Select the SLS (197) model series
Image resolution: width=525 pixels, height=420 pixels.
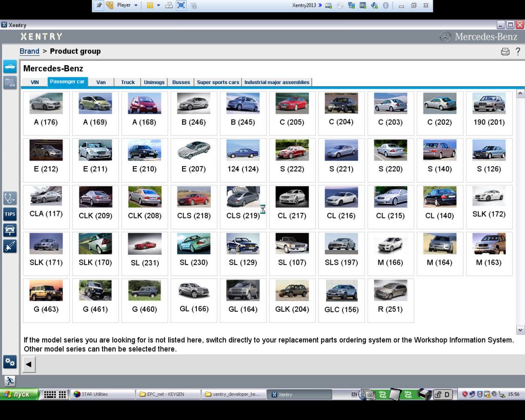(341, 254)
